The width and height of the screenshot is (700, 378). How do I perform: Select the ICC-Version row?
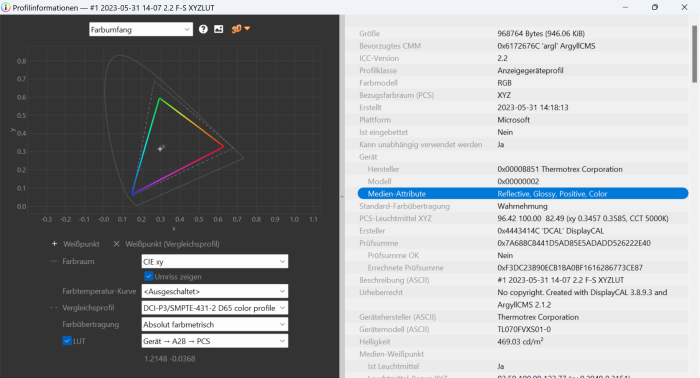click(523, 58)
